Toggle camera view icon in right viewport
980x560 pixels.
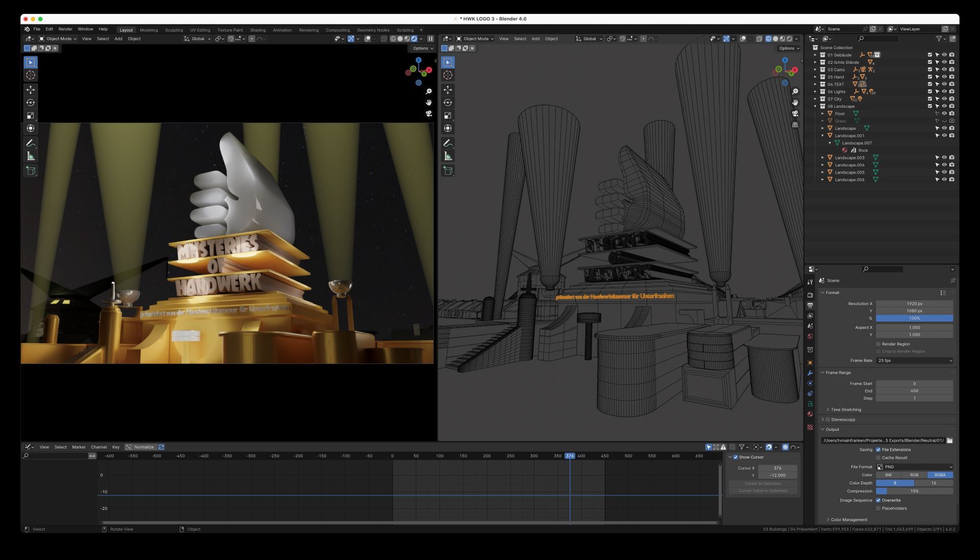pyautogui.click(x=795, y=113)
